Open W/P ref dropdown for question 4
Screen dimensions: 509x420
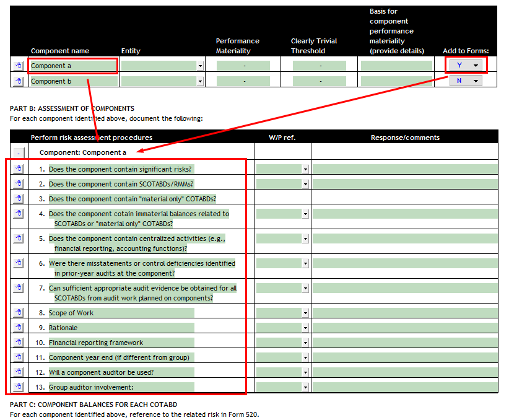(x=305, y=214)
